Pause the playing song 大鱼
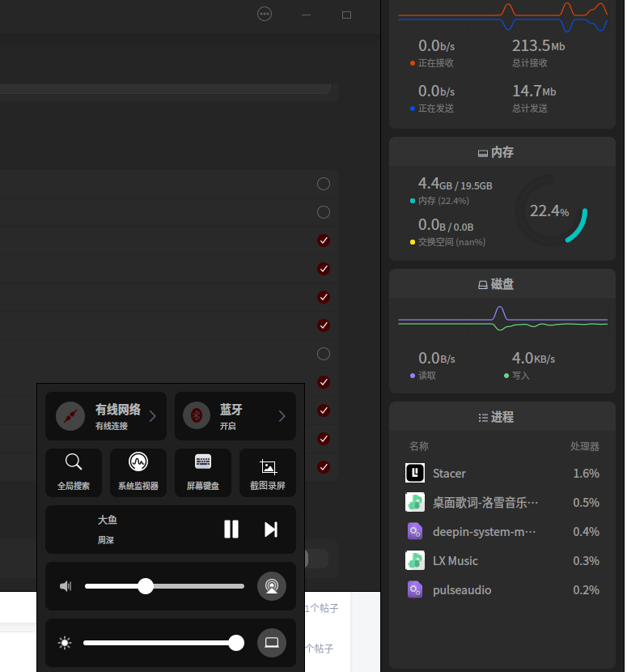The height and width of the screenshot is (672, 627). pos(231,530)
